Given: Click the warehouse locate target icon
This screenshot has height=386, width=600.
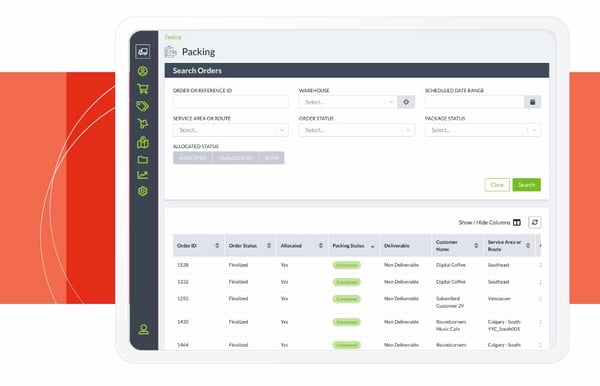Looking at the screenshot, I should point(406,102).
